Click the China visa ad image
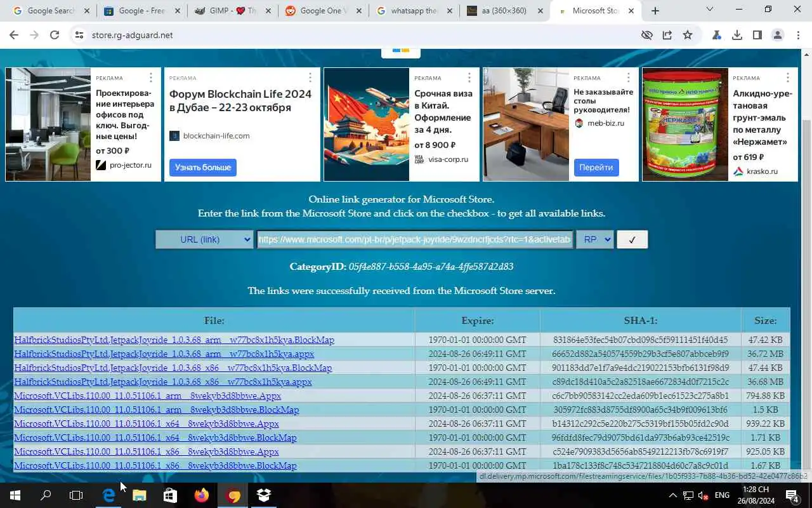 pos(367,124)
